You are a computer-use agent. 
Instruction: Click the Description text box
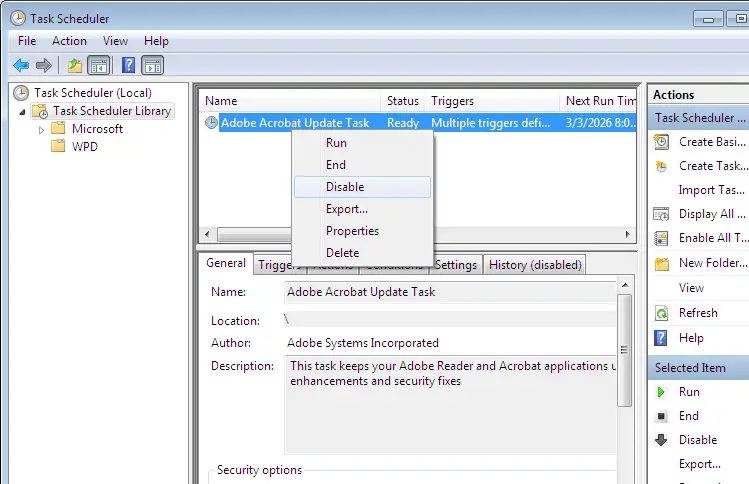[450, 404]
